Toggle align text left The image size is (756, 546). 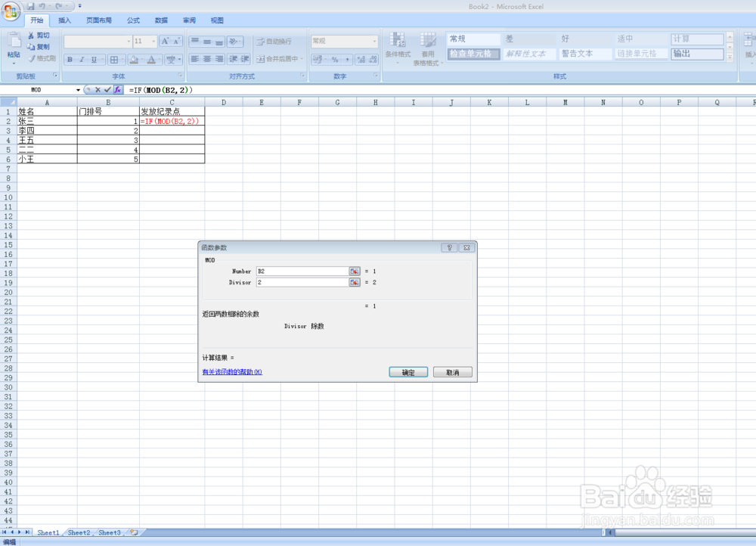[x=195, y=59]
